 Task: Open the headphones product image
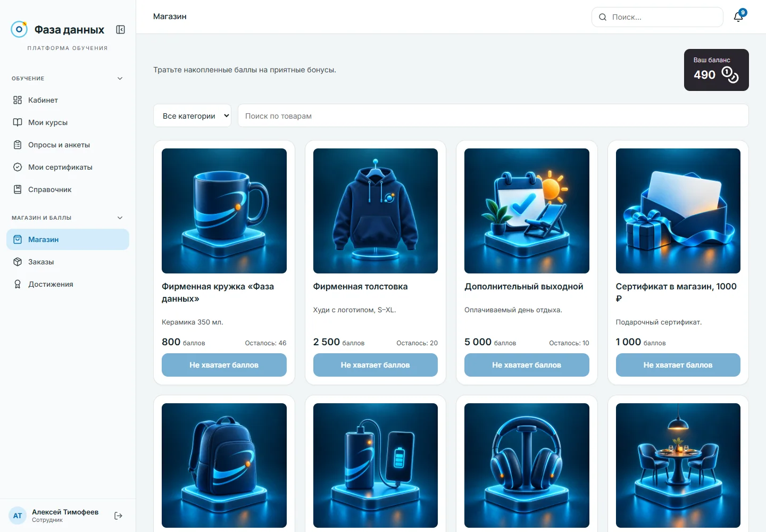tap(527, 465)
